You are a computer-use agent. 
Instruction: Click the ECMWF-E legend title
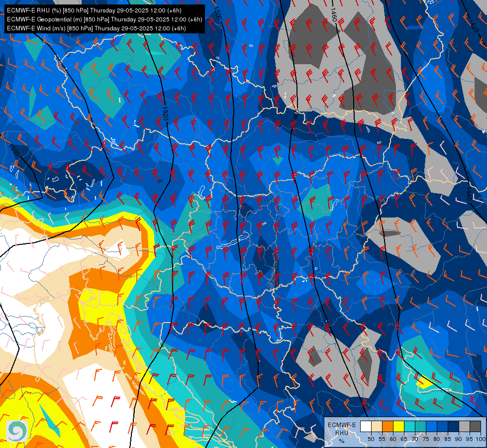[342, 425]
